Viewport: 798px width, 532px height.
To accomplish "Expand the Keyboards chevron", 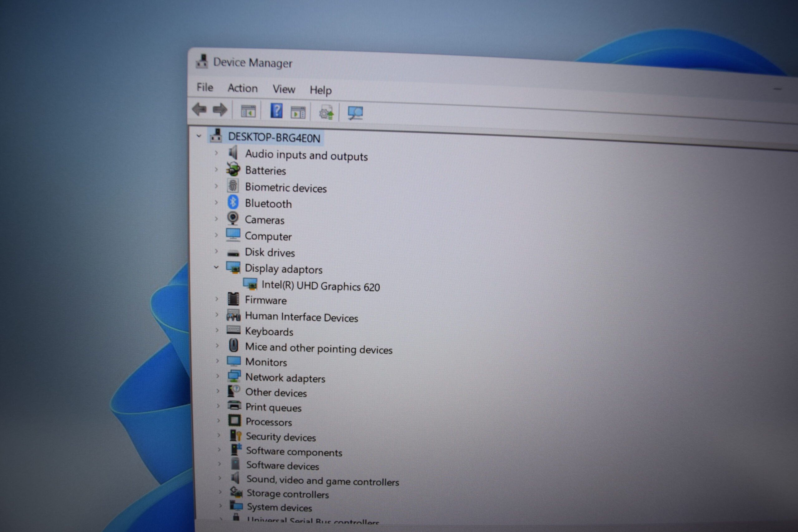I will pos(217,330).
